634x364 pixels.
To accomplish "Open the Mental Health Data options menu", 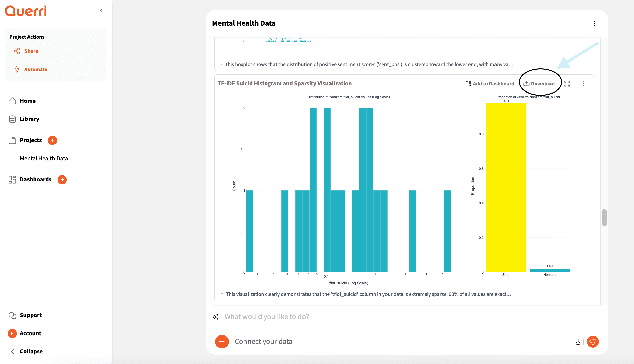I will (594, 23).
